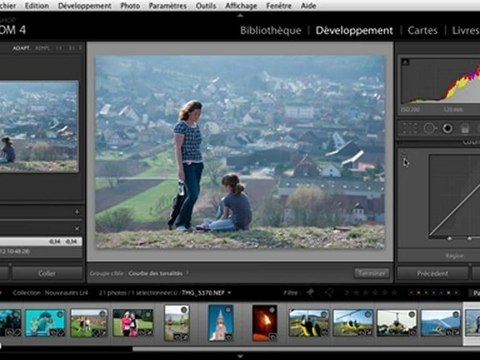Click the main photo of woman and girl

240,152
